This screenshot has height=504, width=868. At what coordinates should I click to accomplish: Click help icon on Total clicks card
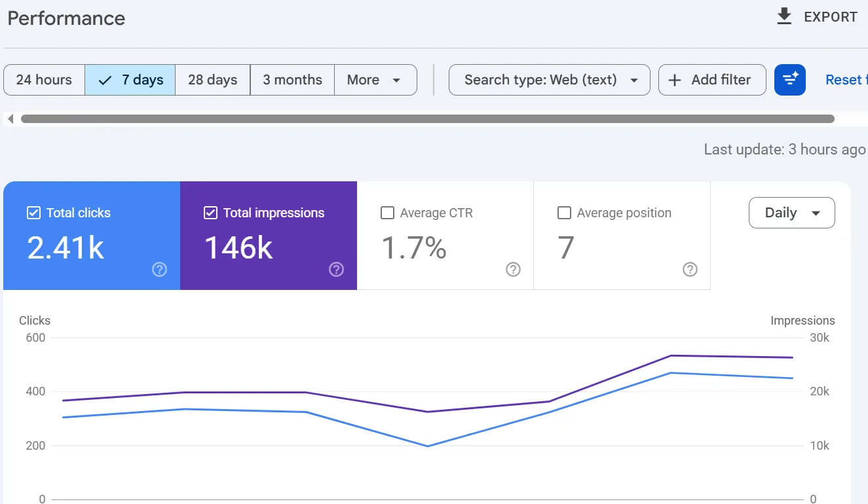coord(159,269)
